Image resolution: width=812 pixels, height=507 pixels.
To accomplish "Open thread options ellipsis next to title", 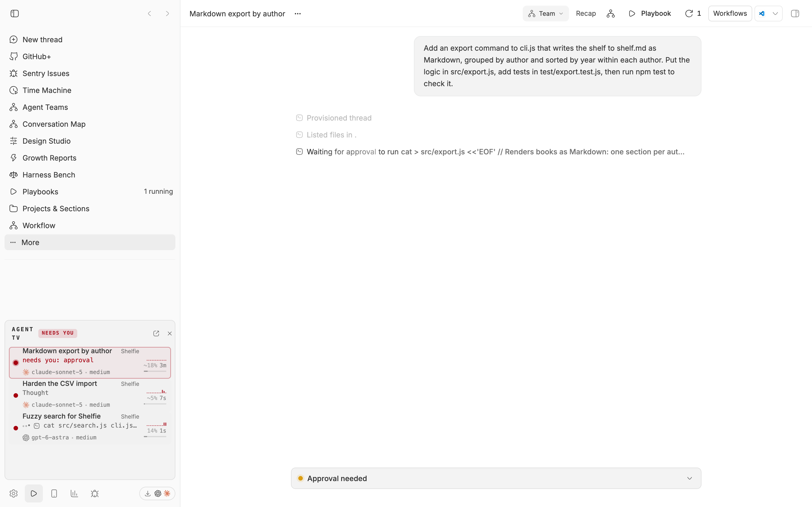I will (298, 14).
